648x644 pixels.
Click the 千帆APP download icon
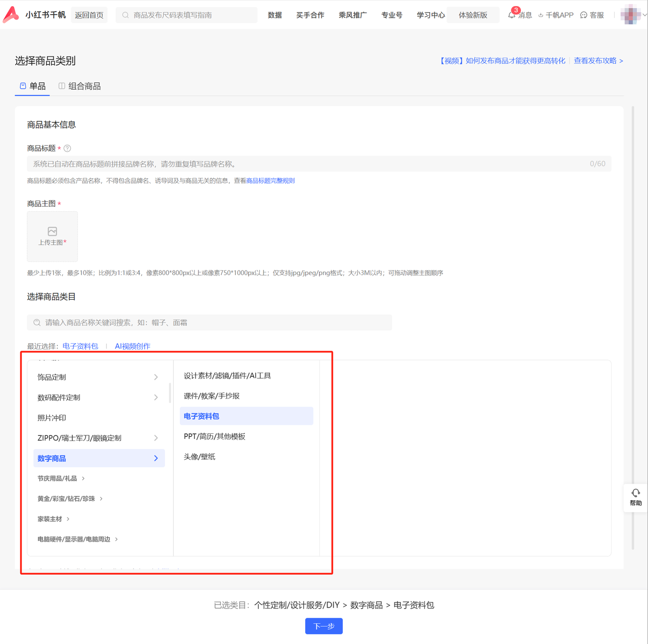coord(541,15)
